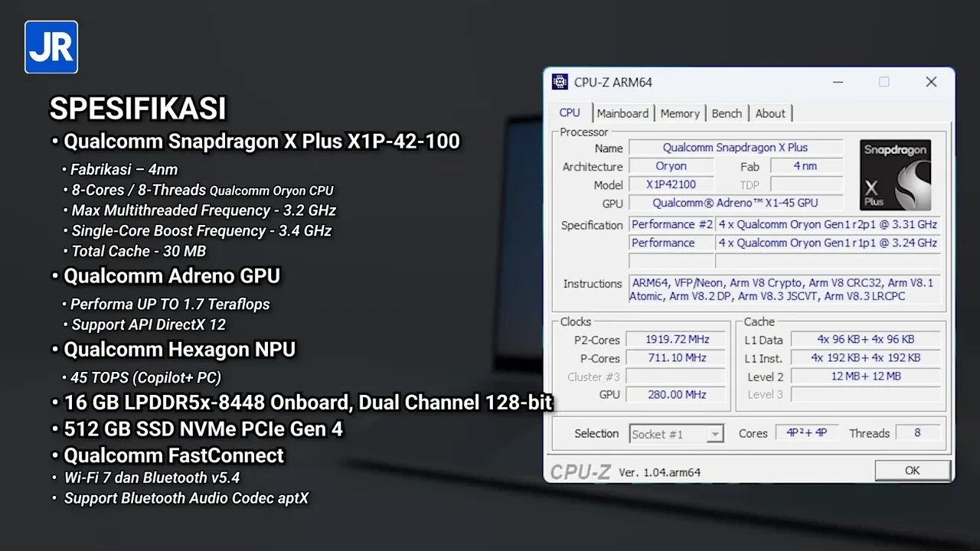Click Level 2 cache value 12 MB + 12 MB
The image size is (980, 551).
(865, 376)
